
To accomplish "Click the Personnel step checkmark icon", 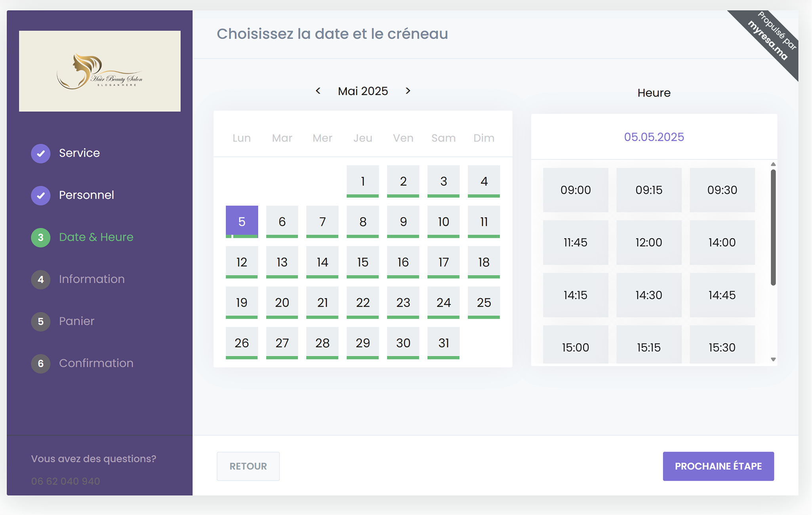I will click(x=41, y=195).
